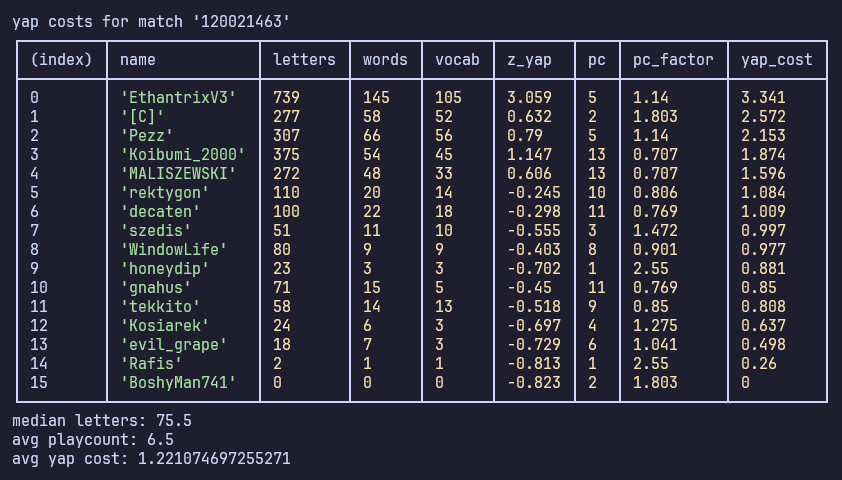Click letters value 739 for EthantrixV3

(286, 97)
